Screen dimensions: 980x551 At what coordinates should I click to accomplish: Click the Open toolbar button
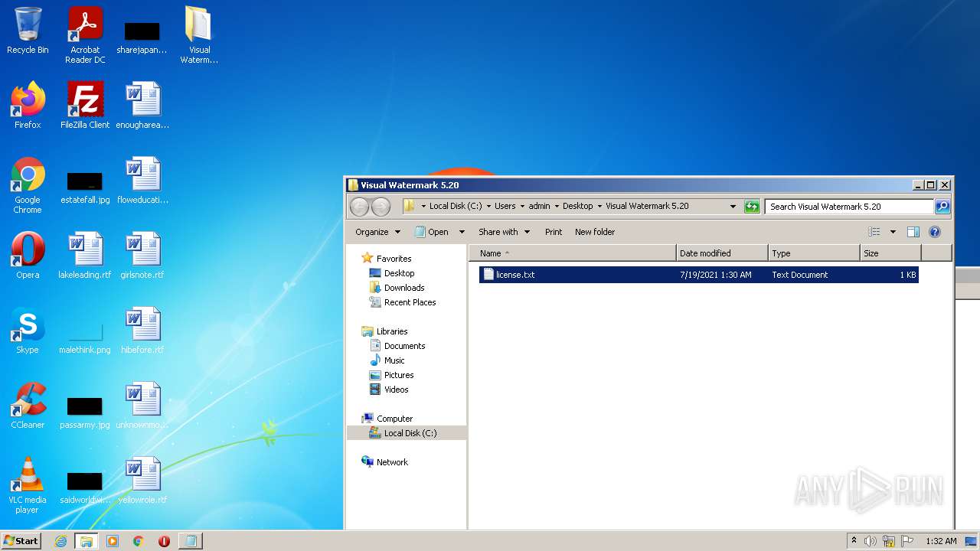[x=432, y=232]
